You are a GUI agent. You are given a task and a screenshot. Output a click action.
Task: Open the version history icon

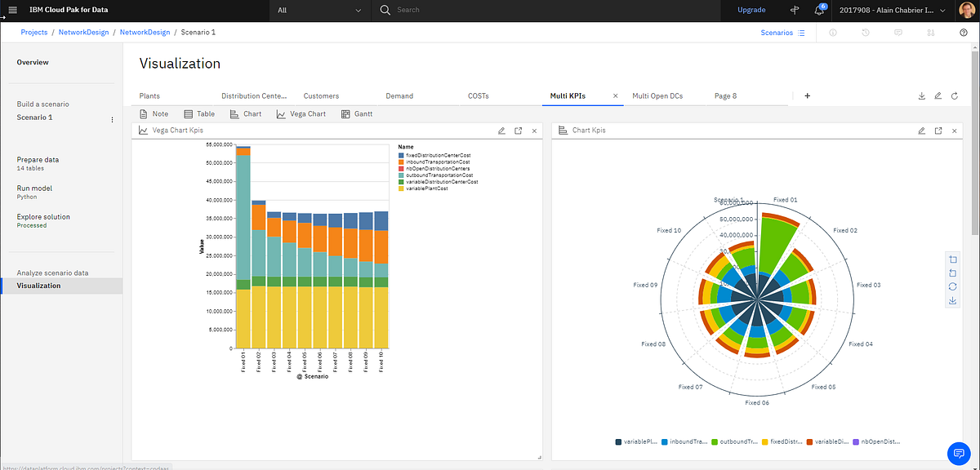[x=865, y=33]
